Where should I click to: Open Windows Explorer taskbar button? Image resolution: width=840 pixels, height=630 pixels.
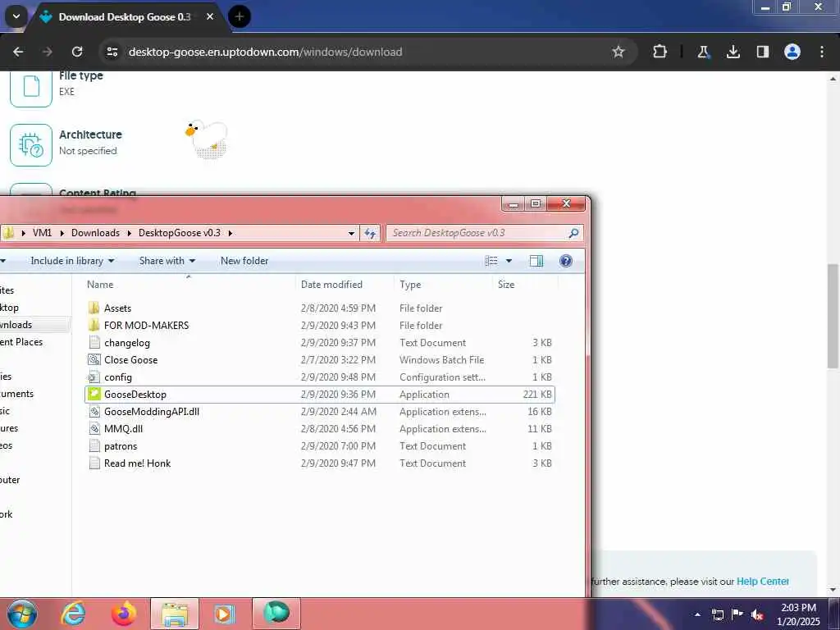[x=175, y=614]
